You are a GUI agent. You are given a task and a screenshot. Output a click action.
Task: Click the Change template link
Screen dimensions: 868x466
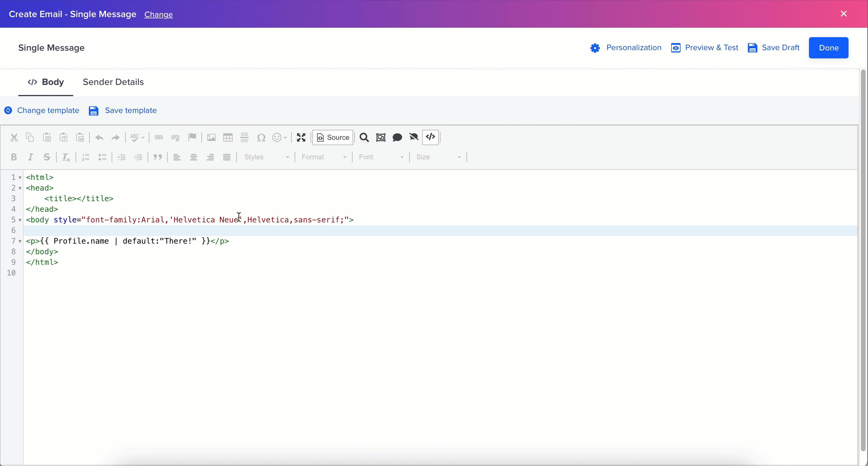click(x=42, y=110)
